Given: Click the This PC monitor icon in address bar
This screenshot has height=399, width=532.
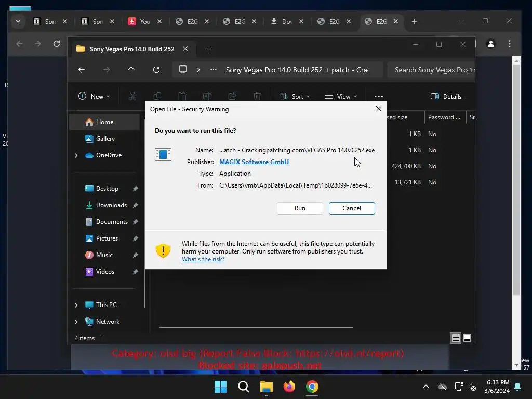Looking at the screenshot, I should (183, 70).
